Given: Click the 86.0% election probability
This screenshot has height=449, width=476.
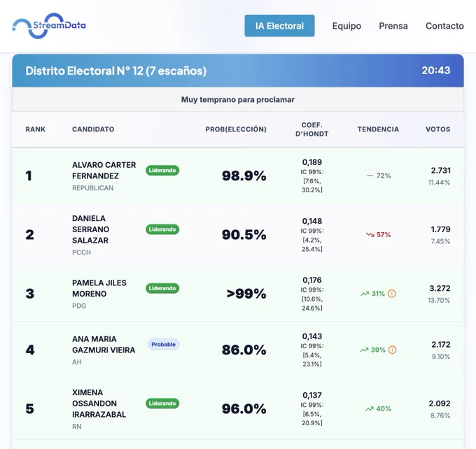Looking at the screenshot, I should (244, 350).
